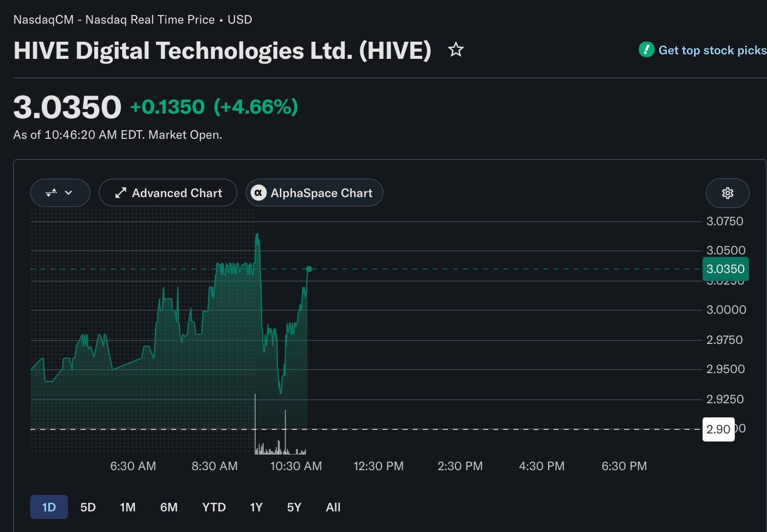Switch chart to 1M range

point(128,507)
